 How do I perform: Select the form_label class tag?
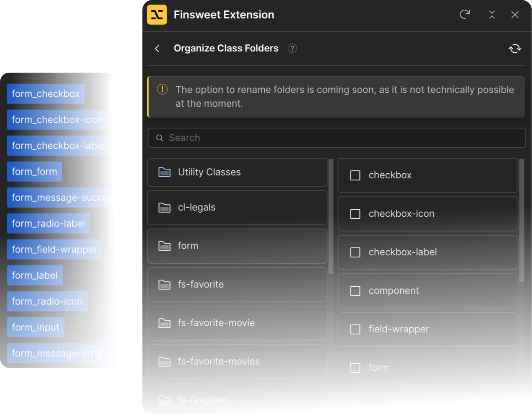pos(35,275)
